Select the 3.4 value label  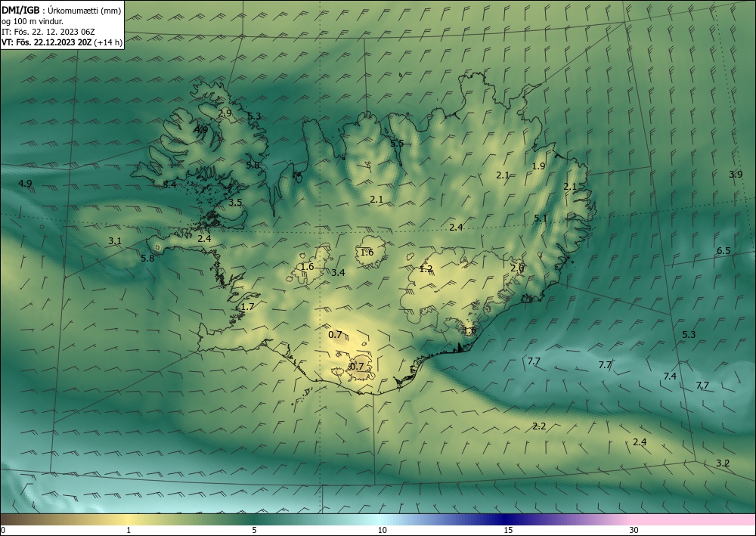click(x=338, y=272)
